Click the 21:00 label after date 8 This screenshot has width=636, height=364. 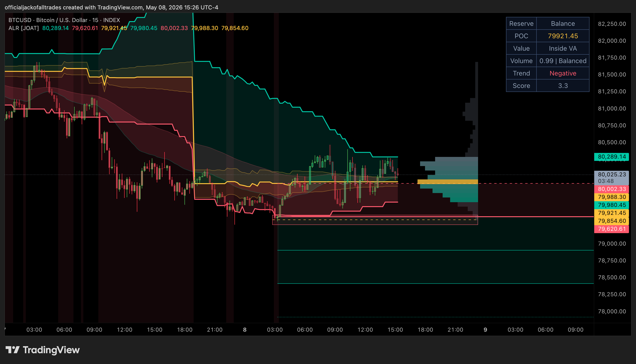[455, 330]
